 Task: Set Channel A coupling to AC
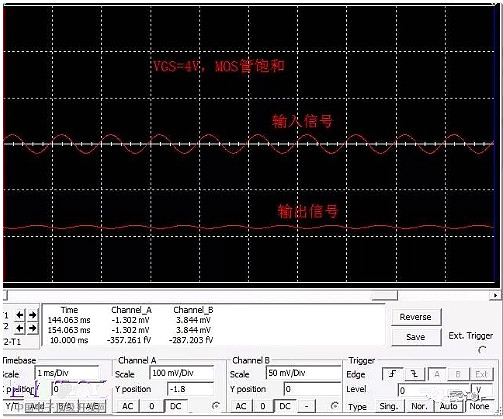(x=128, y=406)
